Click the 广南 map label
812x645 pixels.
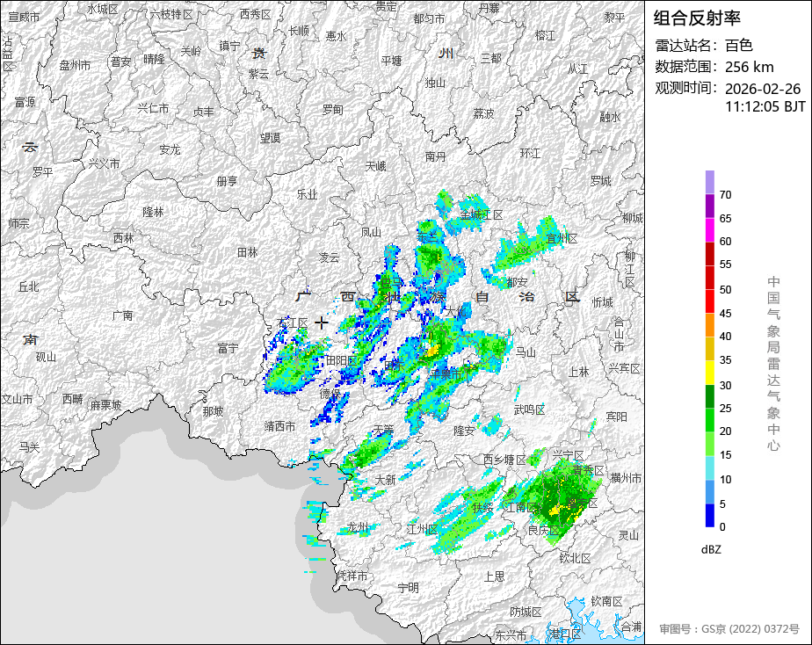[123, 315]
